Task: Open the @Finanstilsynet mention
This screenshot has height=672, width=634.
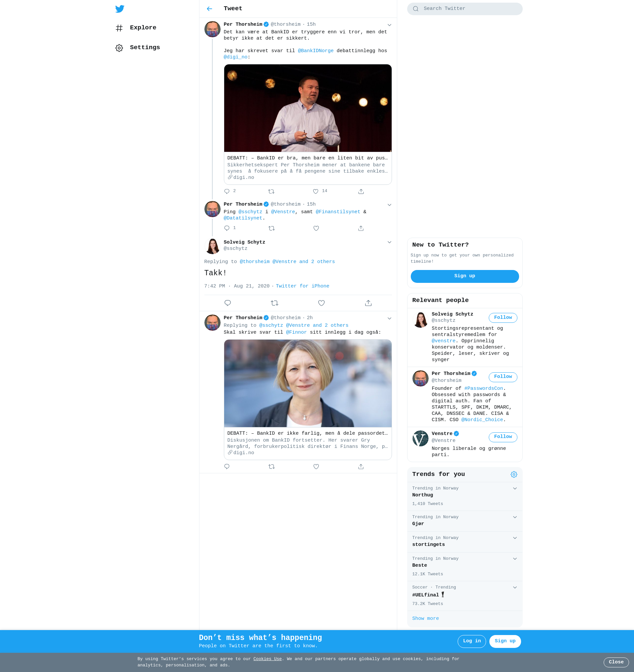Action: (x=338, y=212)
